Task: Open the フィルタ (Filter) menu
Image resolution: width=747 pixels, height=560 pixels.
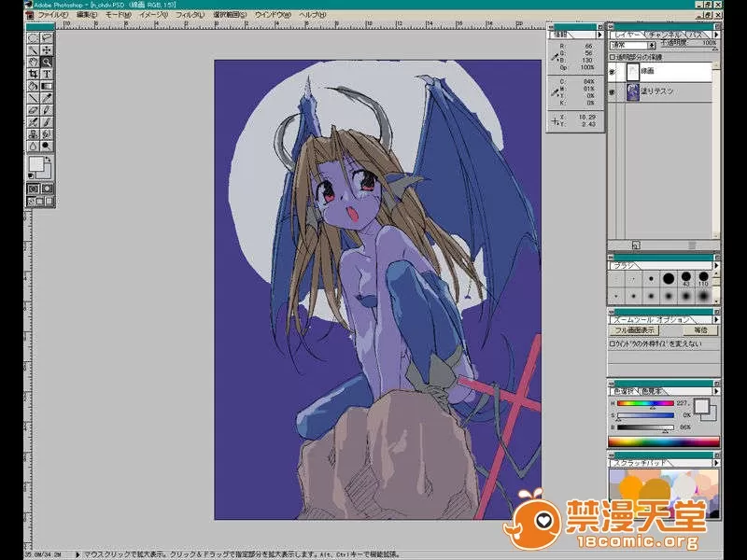Action: pos(189,16)
